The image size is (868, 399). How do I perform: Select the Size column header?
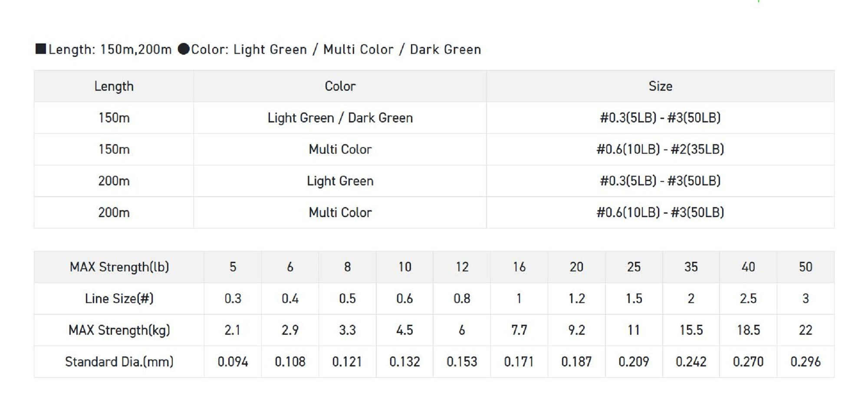pyautogui.click(x=660, y=86)
